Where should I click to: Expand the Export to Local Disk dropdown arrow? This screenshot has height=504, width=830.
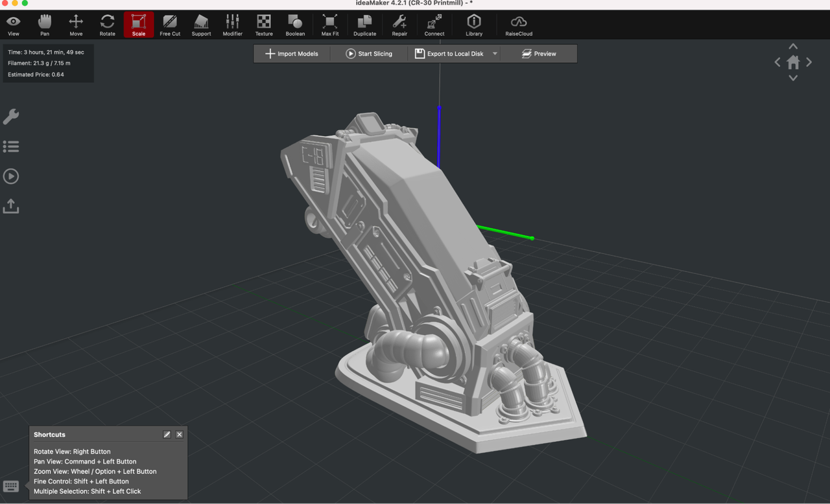tap(495, 54)
